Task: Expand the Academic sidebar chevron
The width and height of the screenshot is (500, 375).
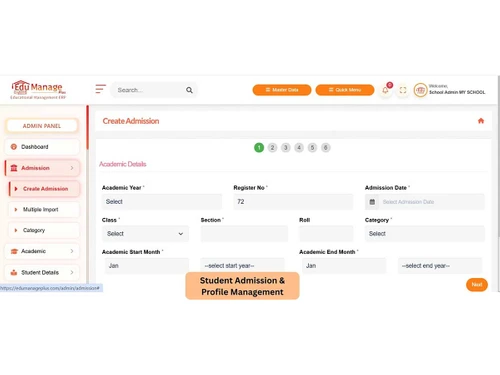Action: (x=72, y=251)
